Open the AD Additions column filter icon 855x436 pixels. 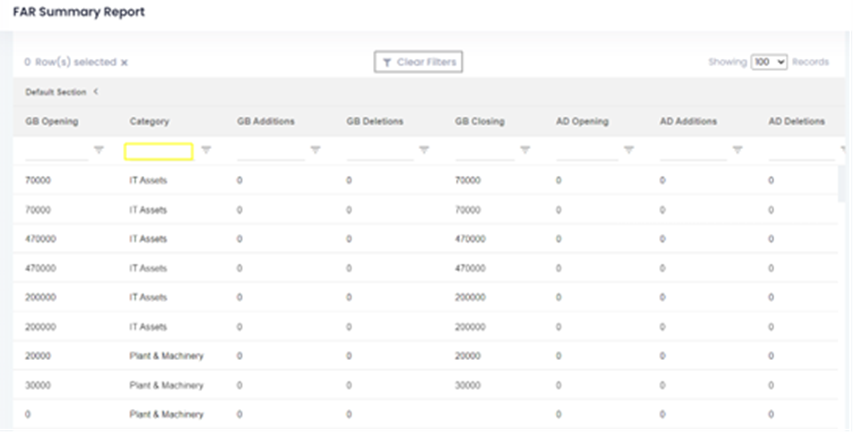point(737,150)
